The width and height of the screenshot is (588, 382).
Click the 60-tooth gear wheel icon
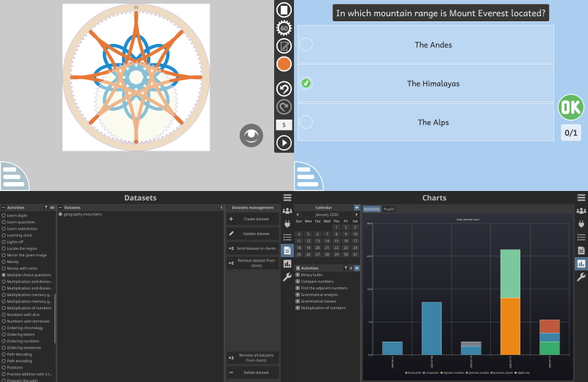284,28
